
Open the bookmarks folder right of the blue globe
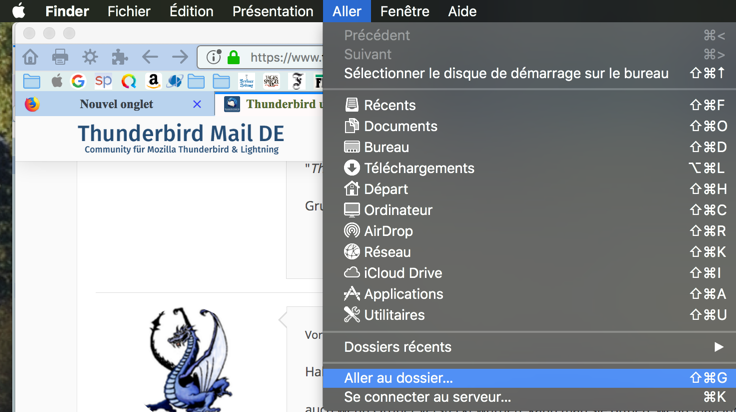196,81
